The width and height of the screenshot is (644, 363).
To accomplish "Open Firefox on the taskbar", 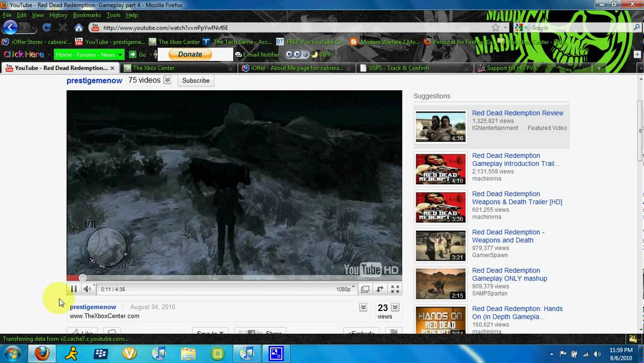I will 42,353.
